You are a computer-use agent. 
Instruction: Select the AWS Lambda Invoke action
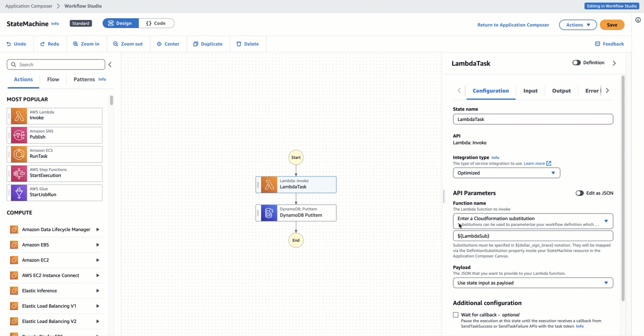(54, 116)
